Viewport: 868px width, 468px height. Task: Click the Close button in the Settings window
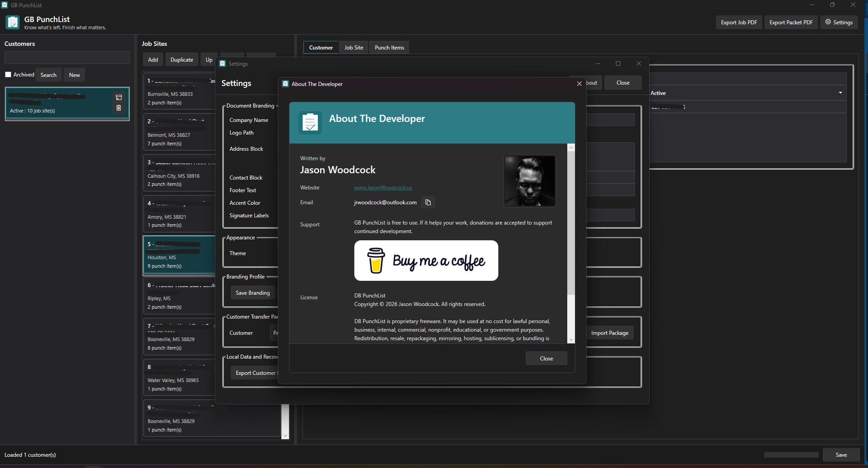(x=623, y=83)
